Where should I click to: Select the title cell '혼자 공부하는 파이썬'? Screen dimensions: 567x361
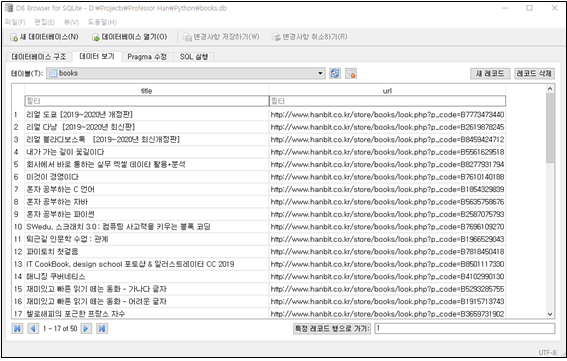point(146,214)
